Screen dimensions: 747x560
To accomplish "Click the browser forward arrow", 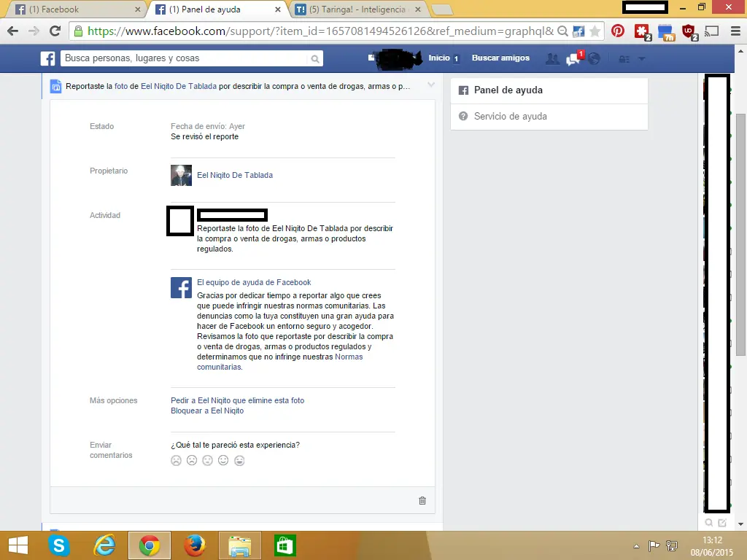I will click(x=34, y=31).
